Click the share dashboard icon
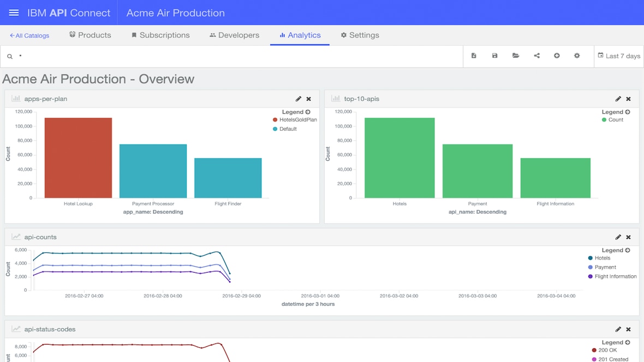Image resolution: width=644 pixels, height=362 pixels. click(x=536, y=56)
